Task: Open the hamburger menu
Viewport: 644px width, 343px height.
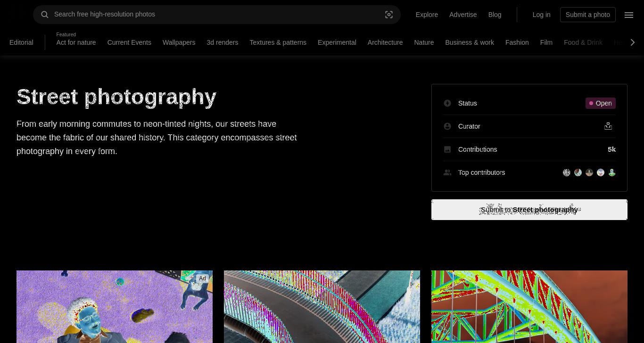Action: coord(629,15)
